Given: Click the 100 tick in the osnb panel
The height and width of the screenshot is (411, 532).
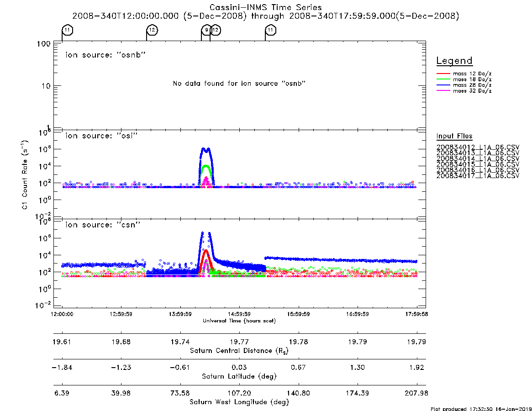Looking at the screenshot, I should 44,44.
